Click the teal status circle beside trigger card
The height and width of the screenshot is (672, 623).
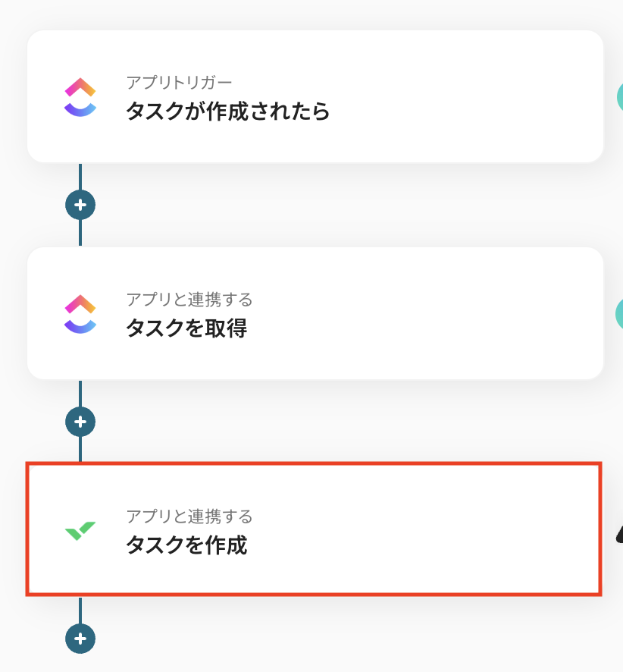point(618,96)
